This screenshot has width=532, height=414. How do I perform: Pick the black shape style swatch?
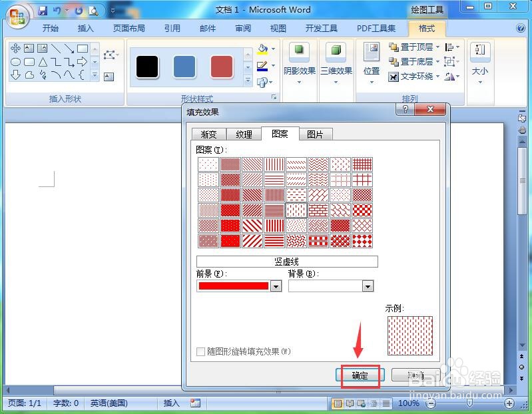pyautogui.click(x=147, y=67)
